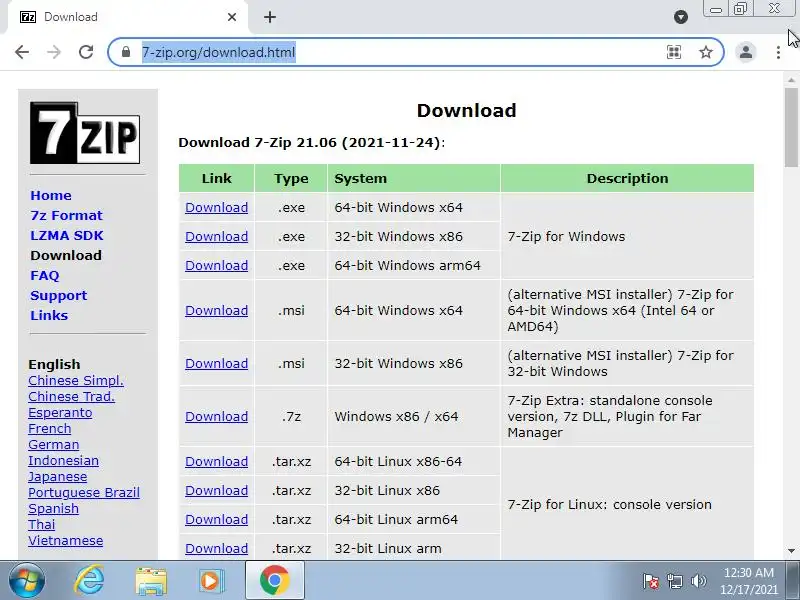Select the Download browser tab
The image size is (800, 600).
128,17
